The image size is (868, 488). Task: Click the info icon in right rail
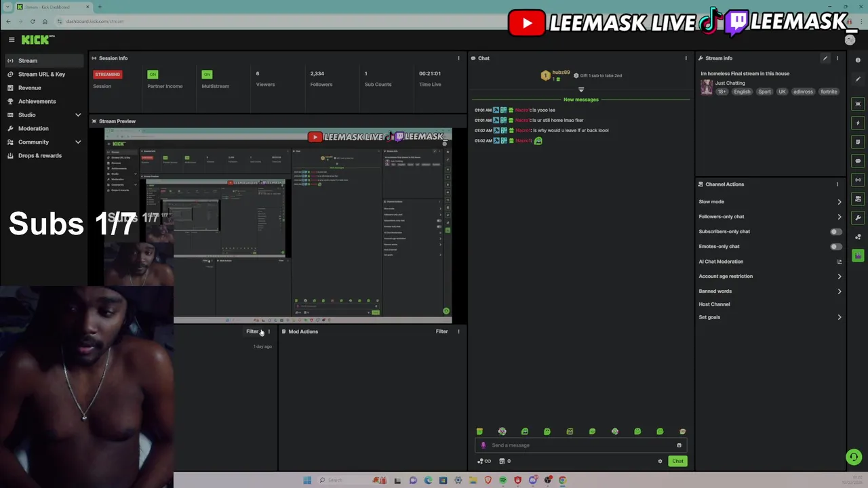[858, 60]
